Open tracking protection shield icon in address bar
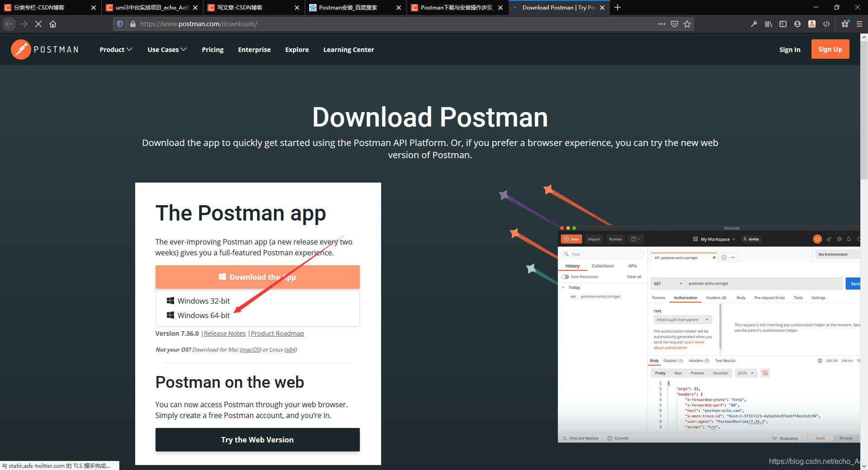Viewport: 868px width, 470px height. (x=120, y=24)
